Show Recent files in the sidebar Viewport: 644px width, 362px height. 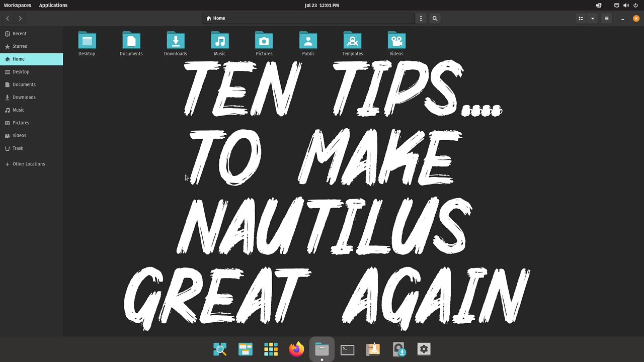point(31,34)
